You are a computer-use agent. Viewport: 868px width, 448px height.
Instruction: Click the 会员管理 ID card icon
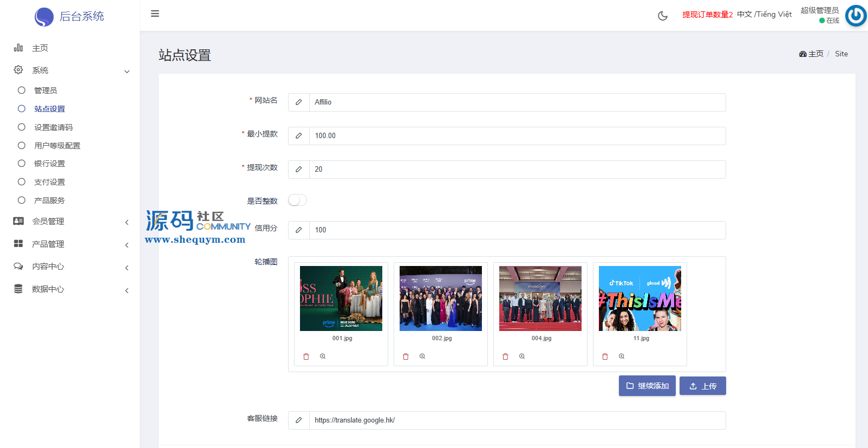point(18,221)
